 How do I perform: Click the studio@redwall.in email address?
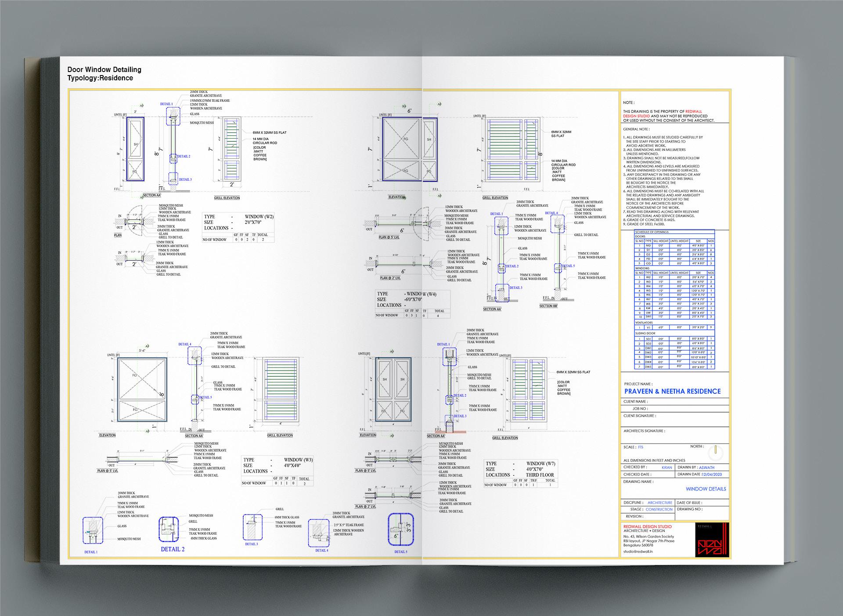(x=638, y=551)
